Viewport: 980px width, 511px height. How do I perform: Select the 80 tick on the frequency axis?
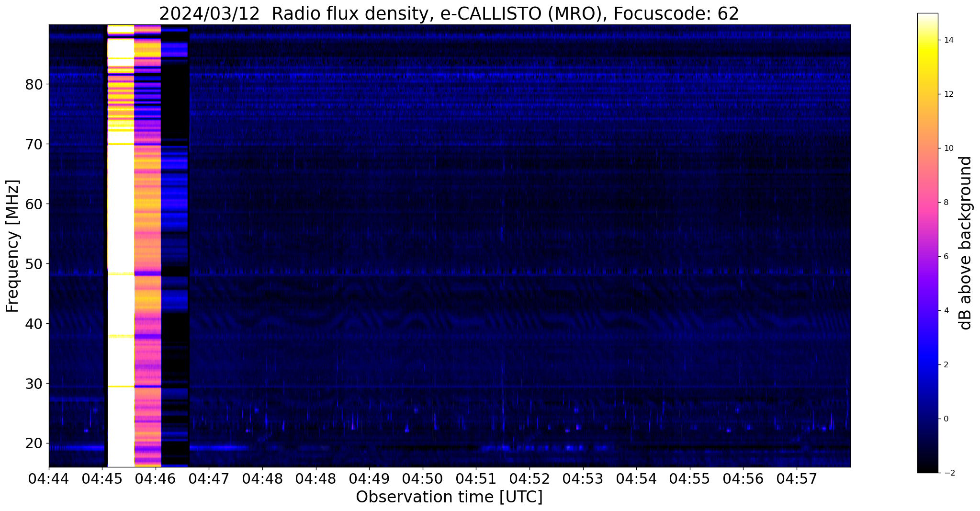[x=34, y=85]
